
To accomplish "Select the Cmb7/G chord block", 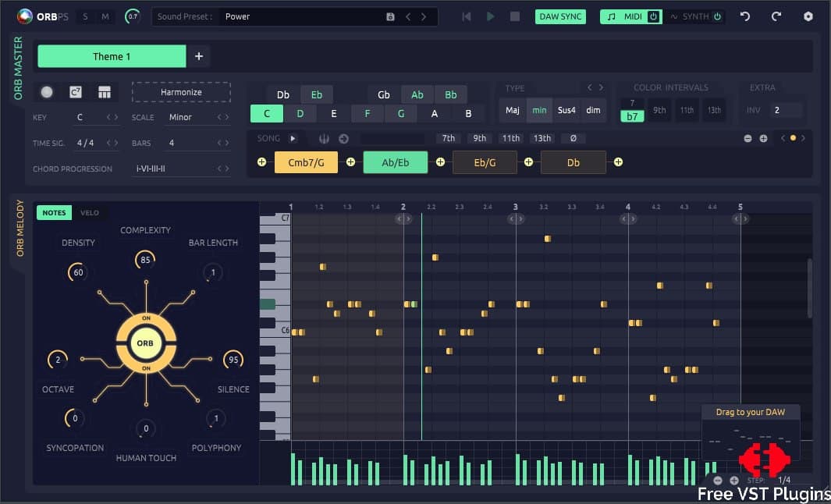I will coord(307,162).
